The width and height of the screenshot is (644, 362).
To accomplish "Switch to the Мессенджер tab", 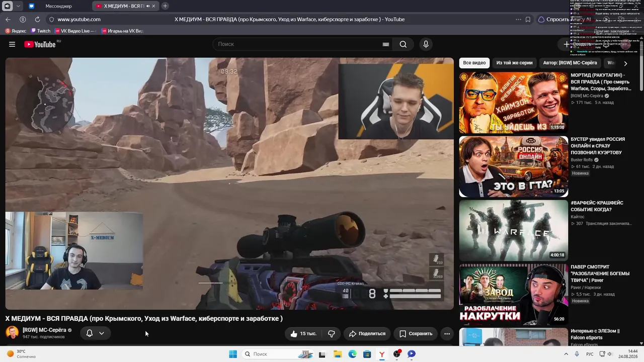I will pyautogui.click(x=58, y=6).
